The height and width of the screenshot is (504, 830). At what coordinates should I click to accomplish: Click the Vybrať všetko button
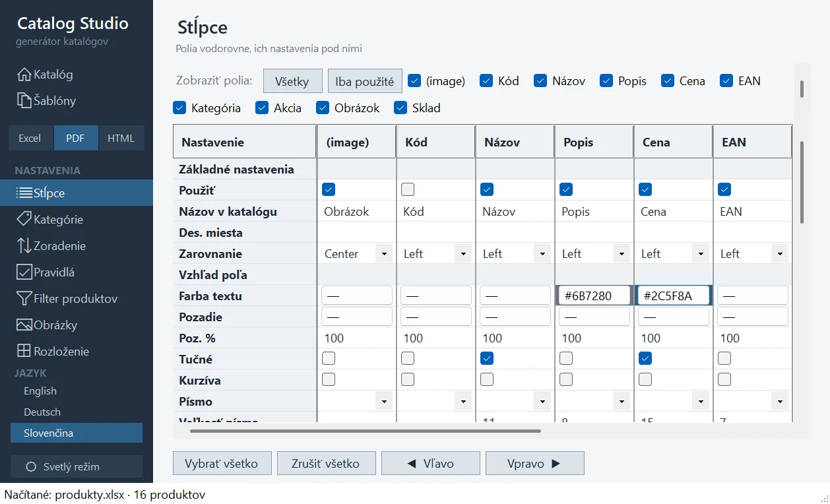coord(222,463)
